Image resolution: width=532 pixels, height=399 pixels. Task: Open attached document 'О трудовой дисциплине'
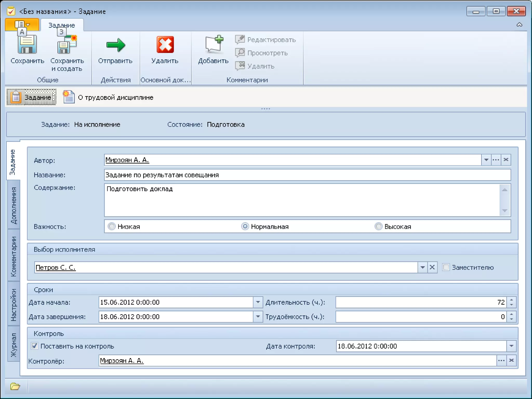point(115,97)
